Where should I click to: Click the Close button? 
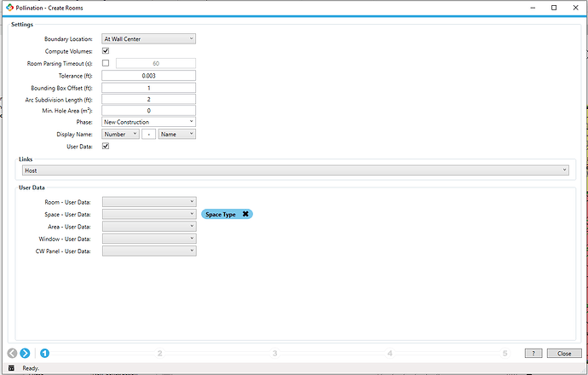click(564, 353)
